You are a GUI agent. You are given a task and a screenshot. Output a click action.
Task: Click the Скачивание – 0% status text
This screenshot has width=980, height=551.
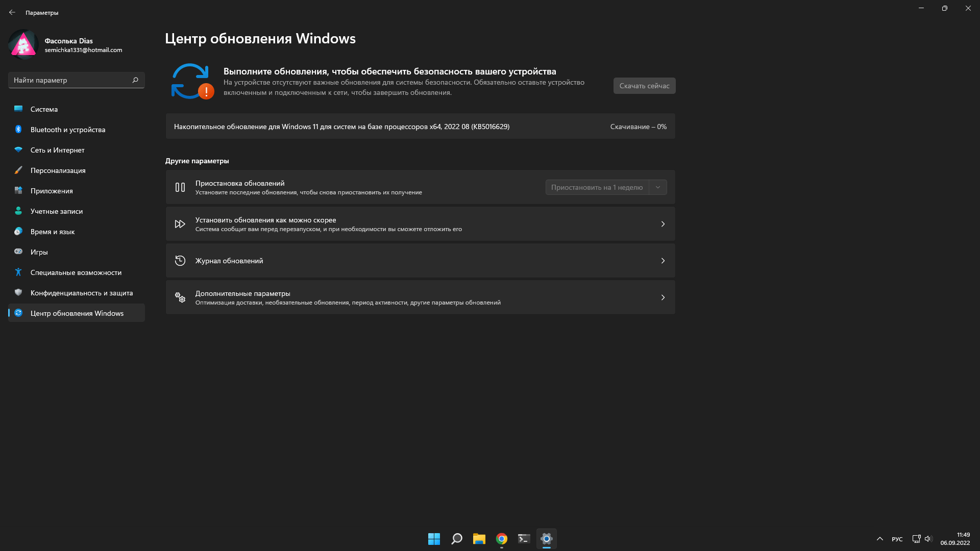pos(638,127)
